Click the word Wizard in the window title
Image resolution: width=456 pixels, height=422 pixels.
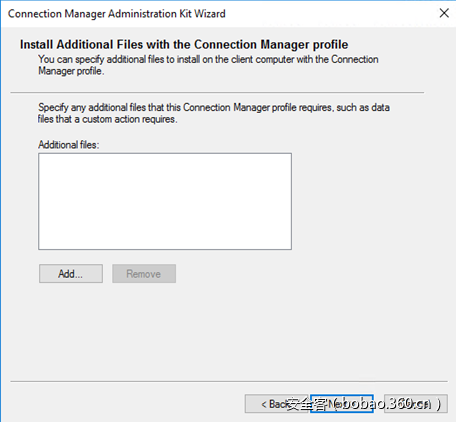click(x=210, y=14)
